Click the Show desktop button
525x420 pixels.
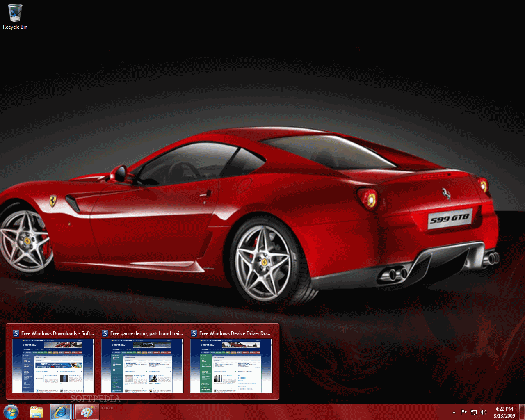point(522,412)
